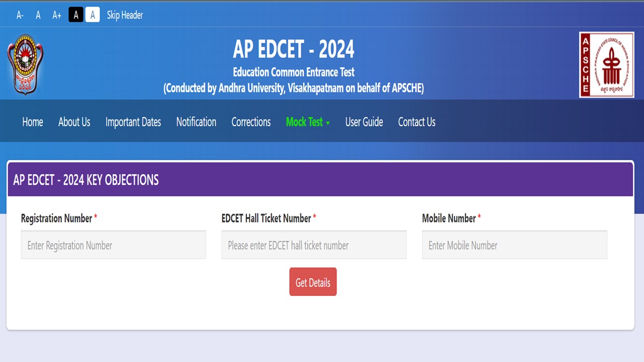Image resolution: width=644 pixels, height=362 pixels.
Task: Click the Skip Header link
Action: 125,15
